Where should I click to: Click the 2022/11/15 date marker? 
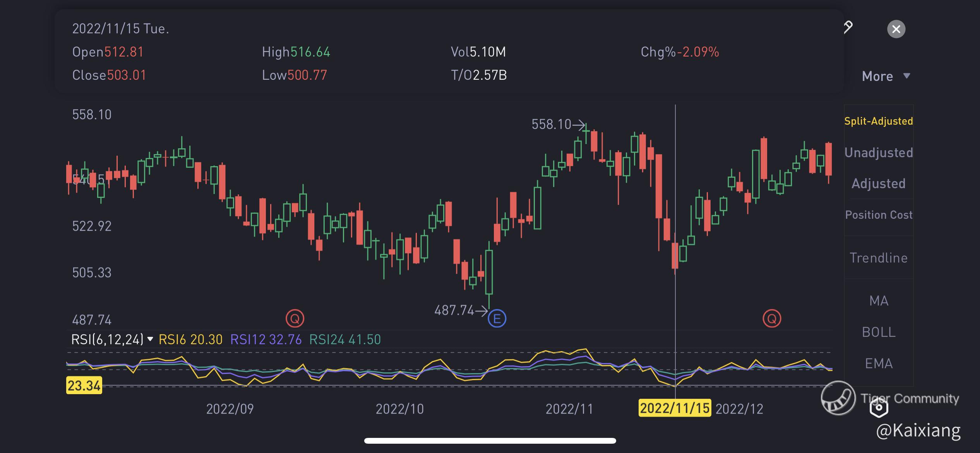coord(675,408)
